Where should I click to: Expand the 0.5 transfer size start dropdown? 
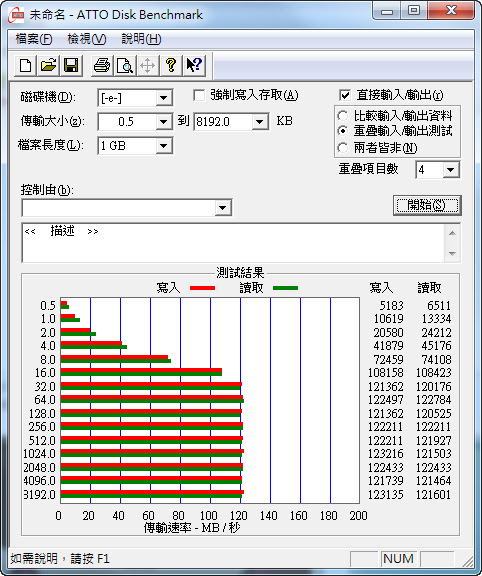163,122
